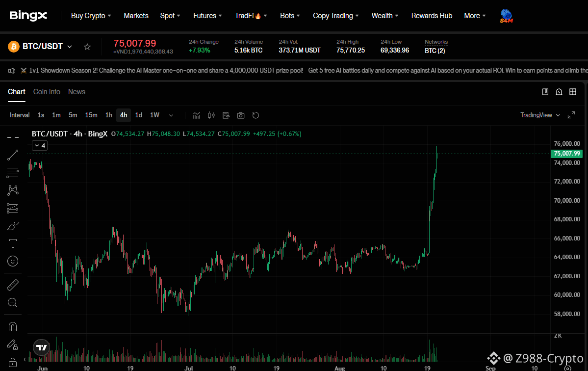The image size is (588, 371).
Task: Enter fullscreen chart mode
Action: pos(571,115)
